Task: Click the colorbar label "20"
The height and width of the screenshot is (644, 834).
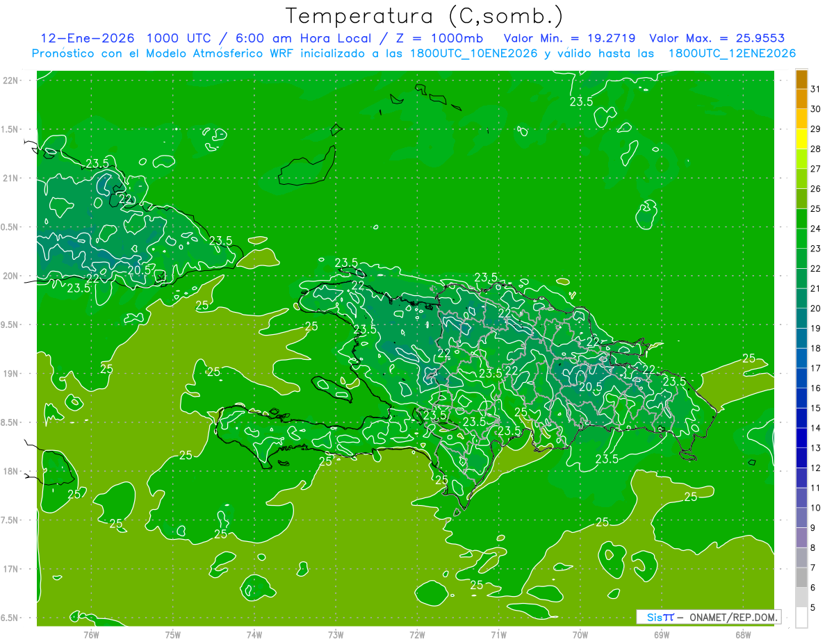Action: coord(816,308)
